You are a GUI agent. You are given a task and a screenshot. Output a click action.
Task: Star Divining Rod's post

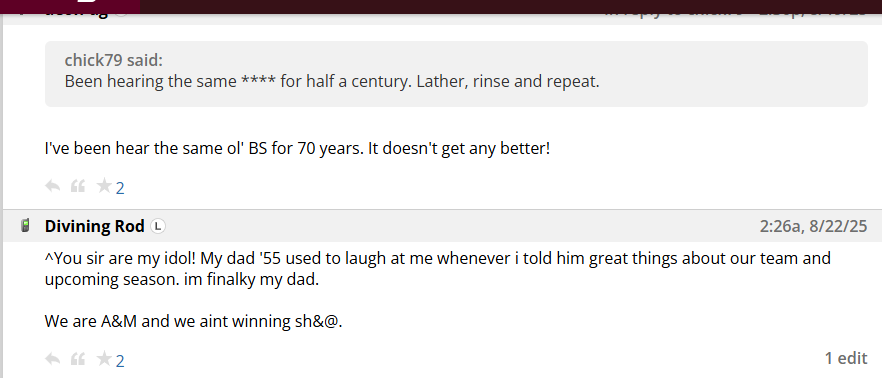[104, 358]
